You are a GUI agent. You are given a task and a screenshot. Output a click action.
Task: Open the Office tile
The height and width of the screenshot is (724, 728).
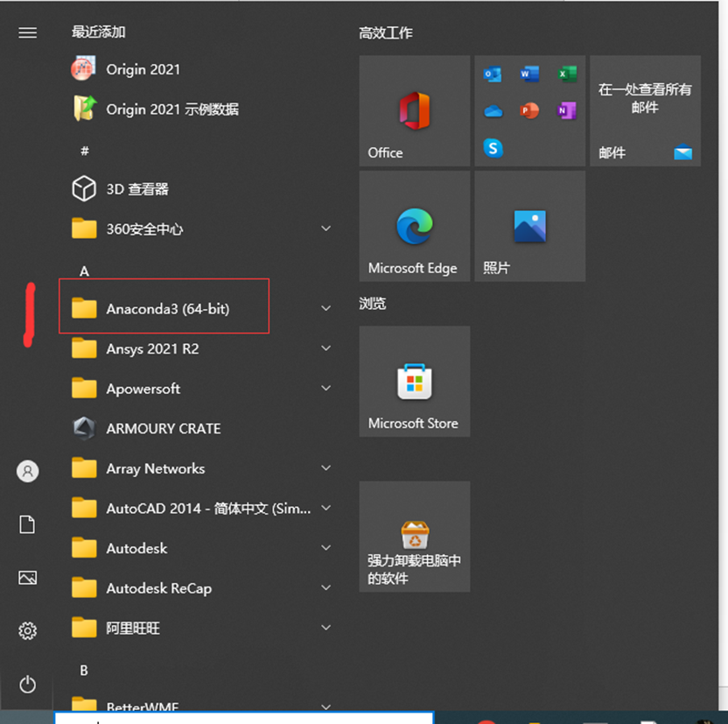(x=414, y=110)
